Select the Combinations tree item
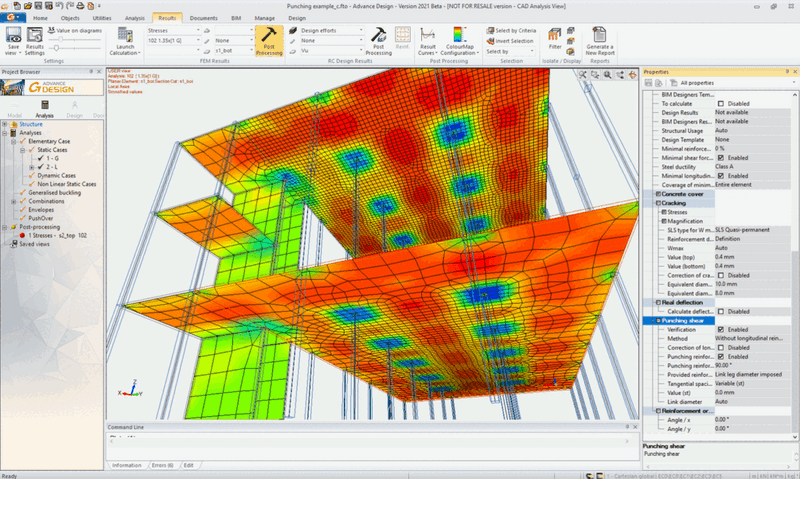The height and width of the screenshot is (532, 800). (x=46, y=201)
